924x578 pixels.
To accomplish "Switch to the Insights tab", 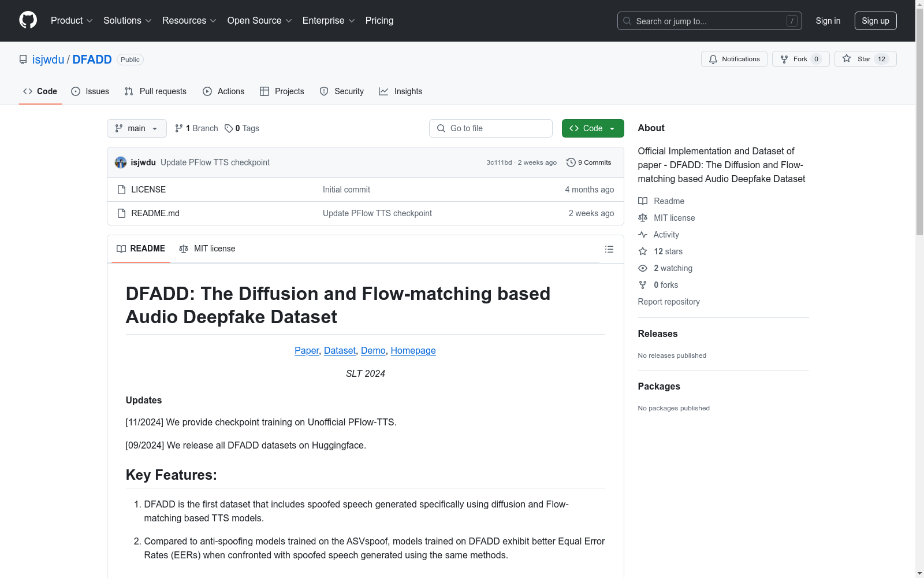I will (x=401, y=91).
